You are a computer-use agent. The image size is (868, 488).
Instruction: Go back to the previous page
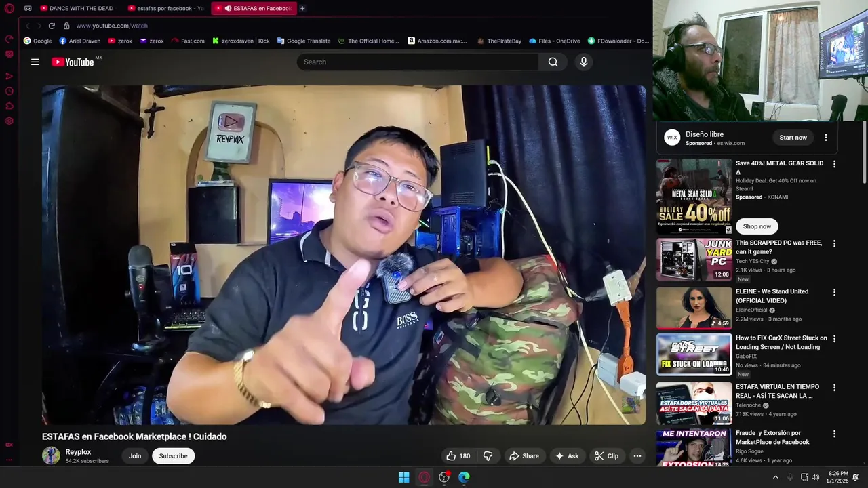[x=28, y=26]
